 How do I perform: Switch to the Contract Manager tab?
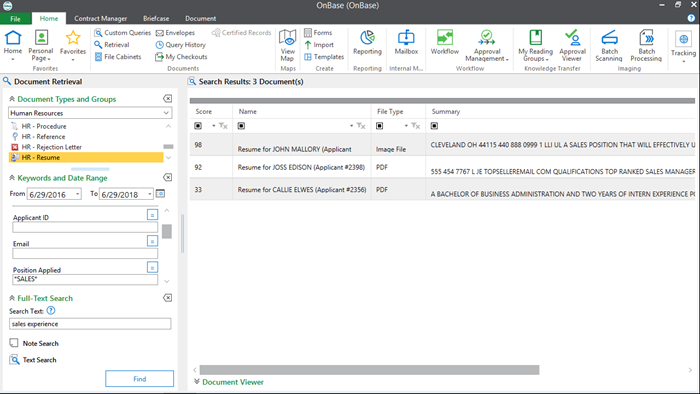click(x=100, y=18)
